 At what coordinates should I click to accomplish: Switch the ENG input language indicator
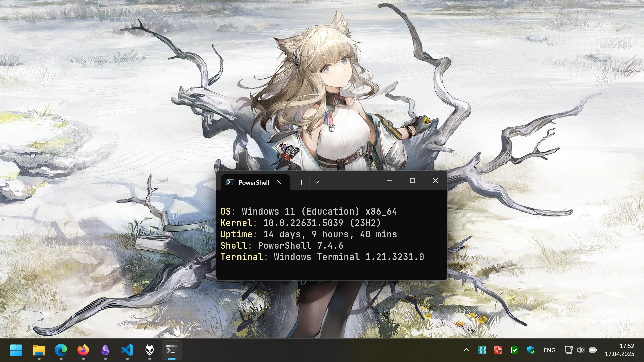pos(549,350)
